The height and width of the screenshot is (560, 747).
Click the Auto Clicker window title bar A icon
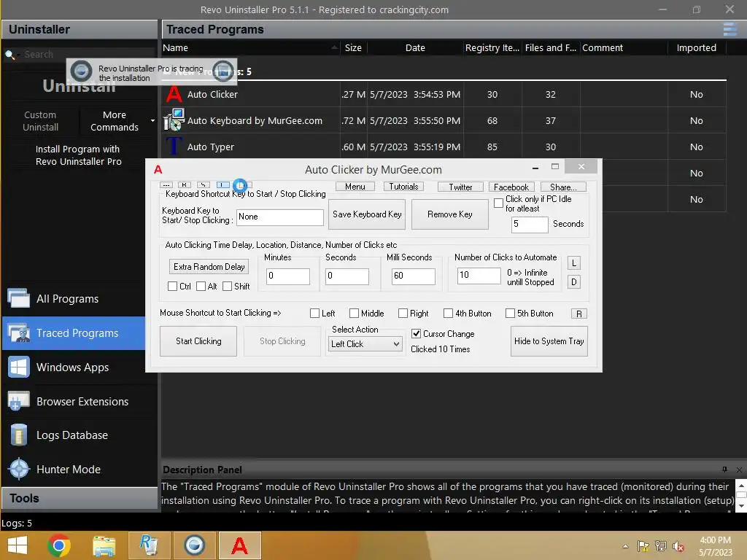[158, 169]
